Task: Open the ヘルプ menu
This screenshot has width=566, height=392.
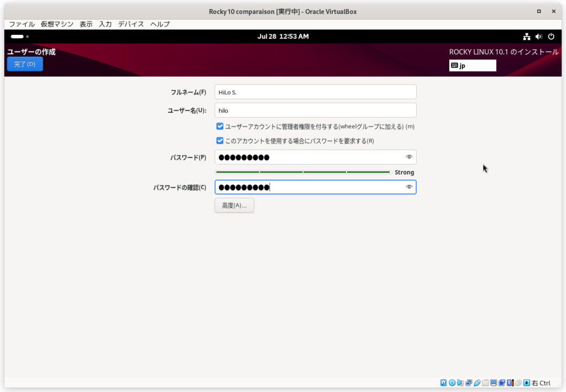Action: coord(160,24)
